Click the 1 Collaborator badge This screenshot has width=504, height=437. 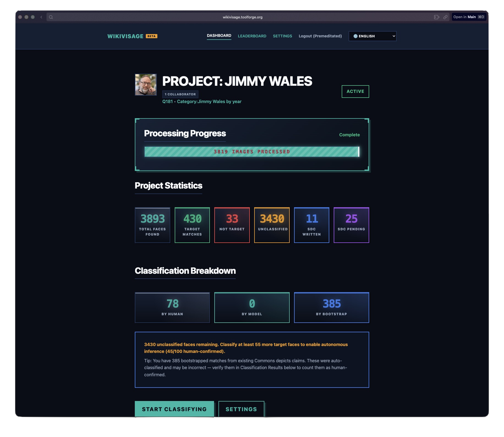click(x=180, y=94)
